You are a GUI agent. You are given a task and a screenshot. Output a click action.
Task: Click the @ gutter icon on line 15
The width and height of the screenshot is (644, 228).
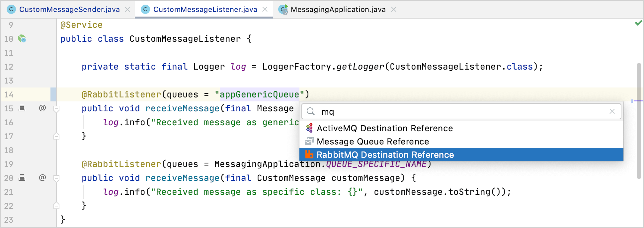42,108
